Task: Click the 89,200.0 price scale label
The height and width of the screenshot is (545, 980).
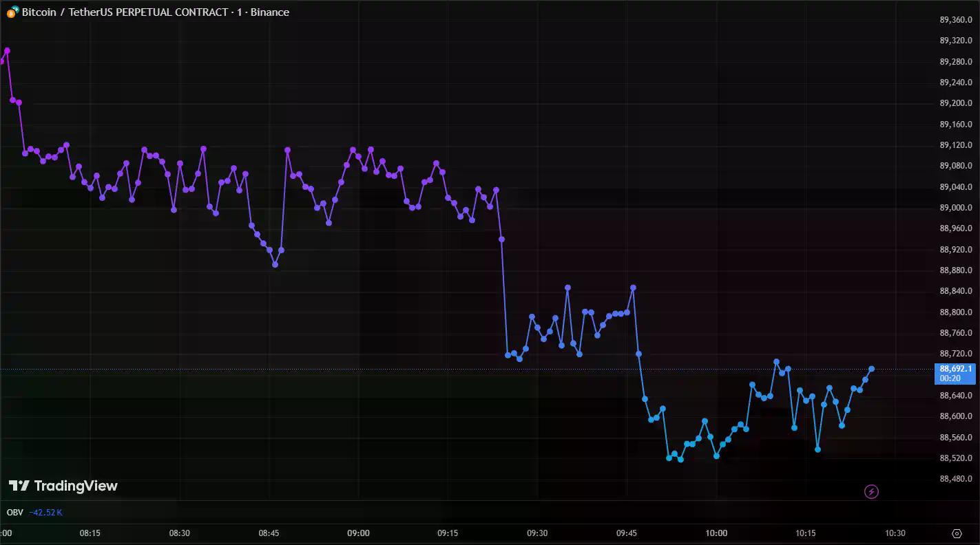Action: pyautogui.click(x=956, y=103)
